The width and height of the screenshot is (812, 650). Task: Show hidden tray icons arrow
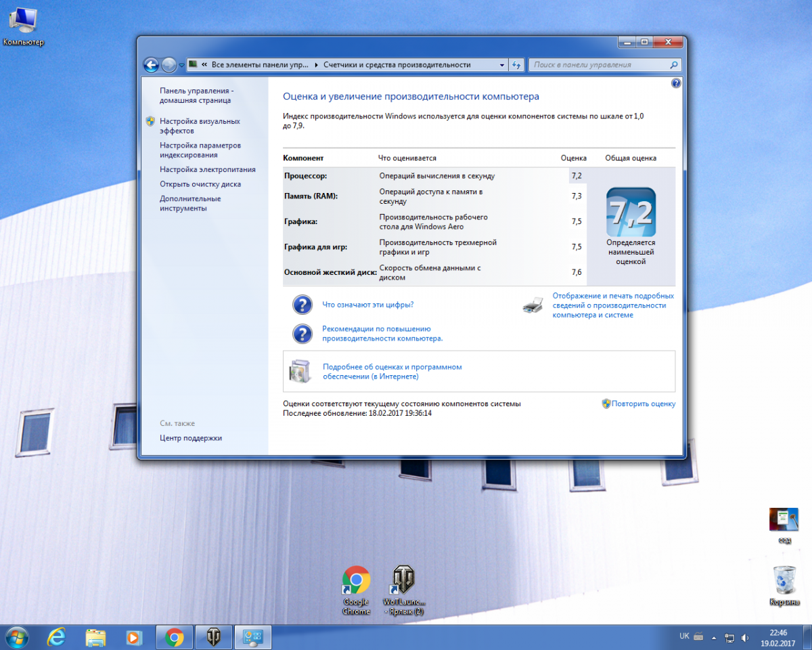coord(713,637)
